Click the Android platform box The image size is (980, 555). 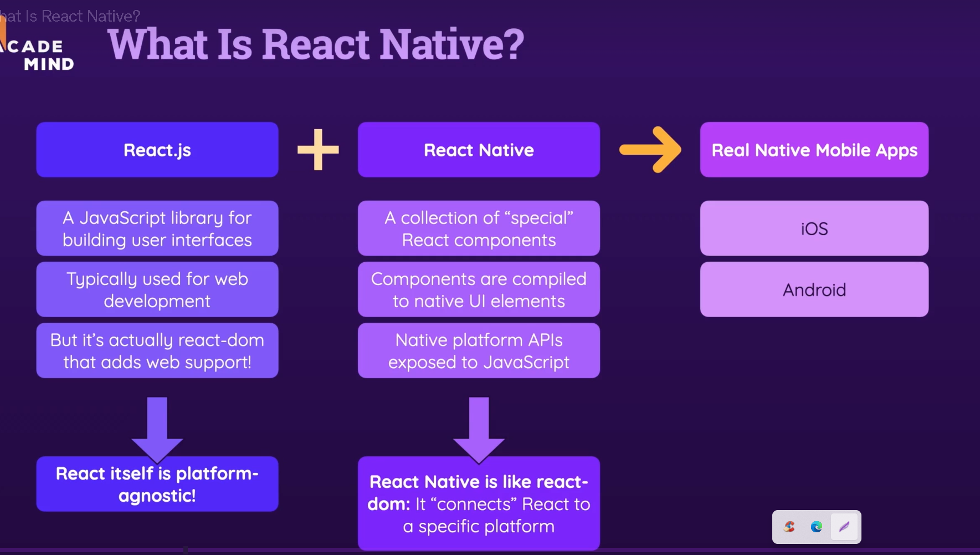814,289
